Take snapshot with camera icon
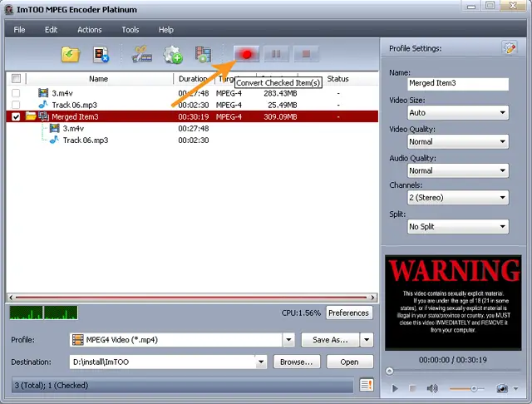This screenshot has height=404, width=532. 502,388
